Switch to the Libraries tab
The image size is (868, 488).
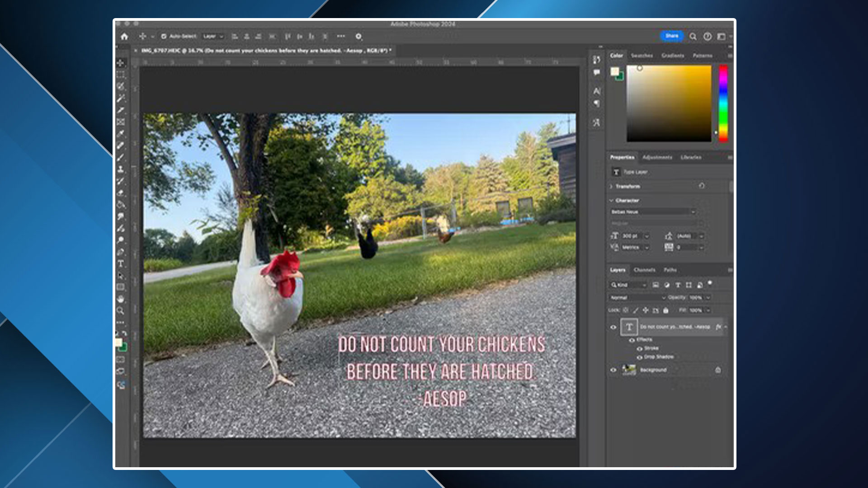pyautogui.click(x=691, y=157)
